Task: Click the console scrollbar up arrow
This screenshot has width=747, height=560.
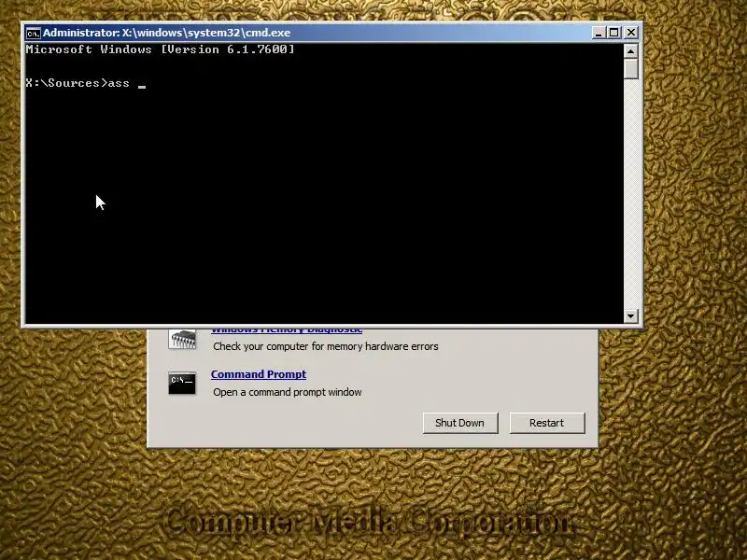Action: click(x=631, y=51)
